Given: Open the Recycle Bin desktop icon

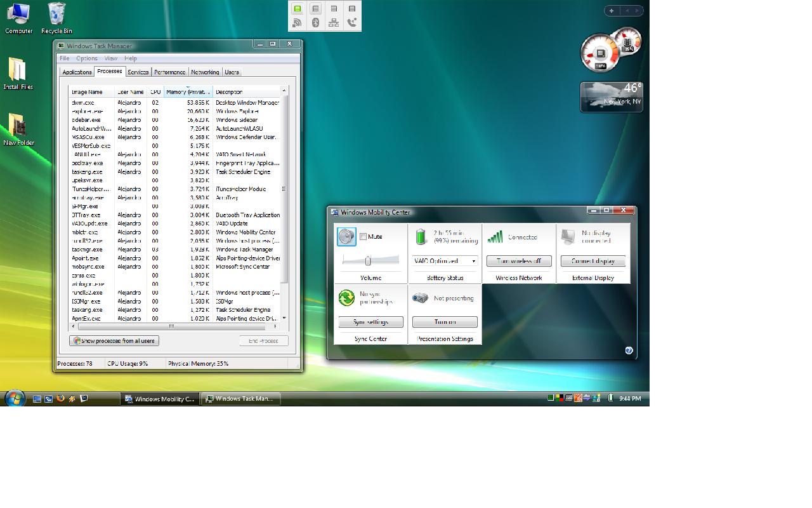Looking at the screenshot, I should (56, 18).
